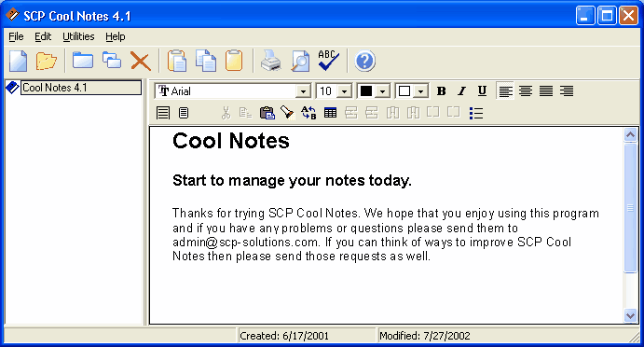644x347 pixels.
Task: Click the clipboard with document icon in main toolbar
Action: pyautogui.click(x=177, y=61)
